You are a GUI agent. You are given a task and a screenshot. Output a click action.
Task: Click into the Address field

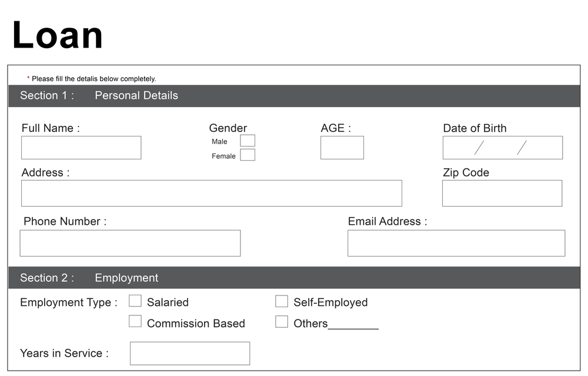coord(212,193)
